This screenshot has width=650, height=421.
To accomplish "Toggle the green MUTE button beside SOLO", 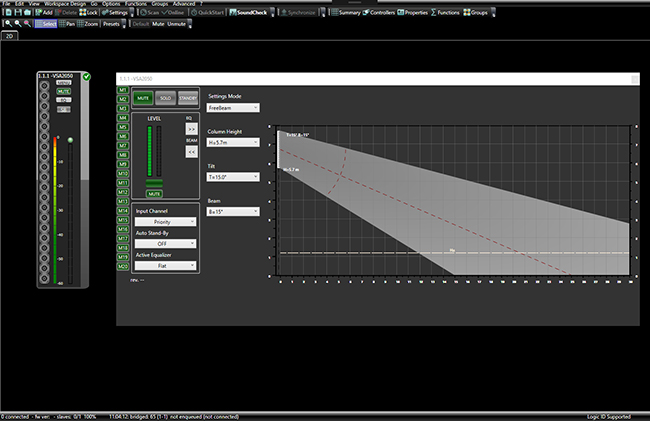I will pyautogui.click(x=143, y=98).
